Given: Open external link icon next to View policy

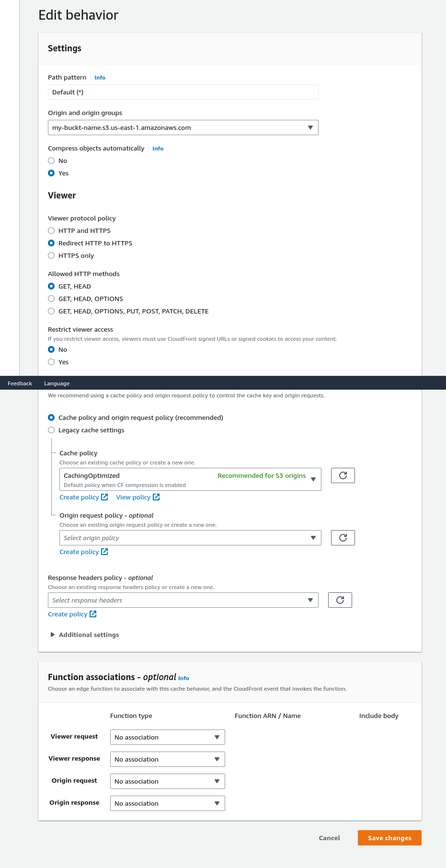Looking at the screenshot, I should pos(156,497).
